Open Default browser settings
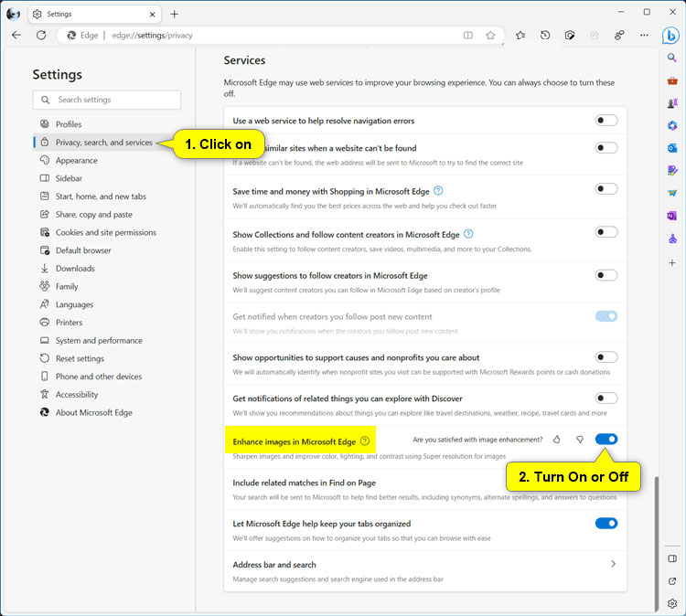 108,250
